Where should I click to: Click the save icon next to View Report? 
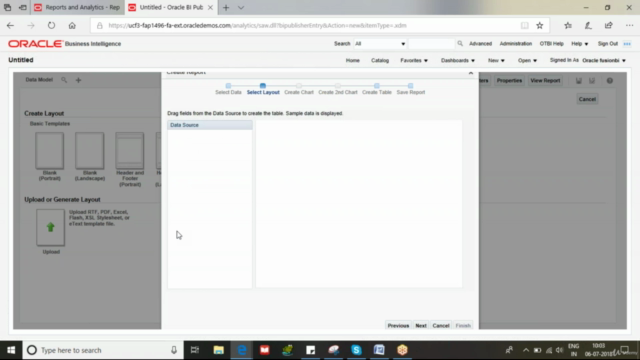579,81
